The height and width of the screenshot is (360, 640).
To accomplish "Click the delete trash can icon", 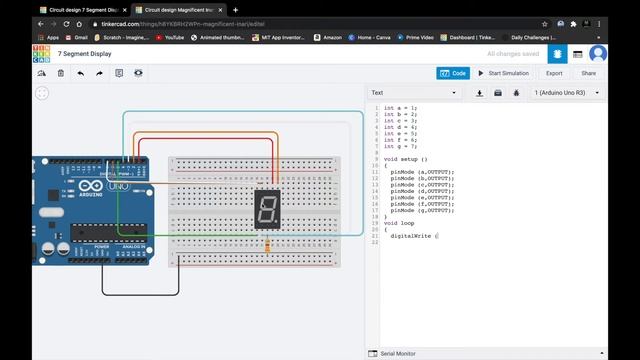I will point(61,73).
